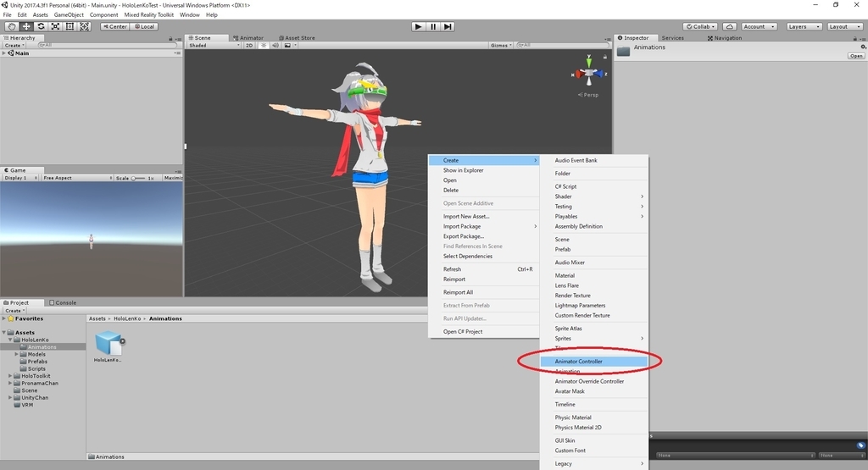
Task: Open the Display 1 dropdown
Action: coord(20,178)
